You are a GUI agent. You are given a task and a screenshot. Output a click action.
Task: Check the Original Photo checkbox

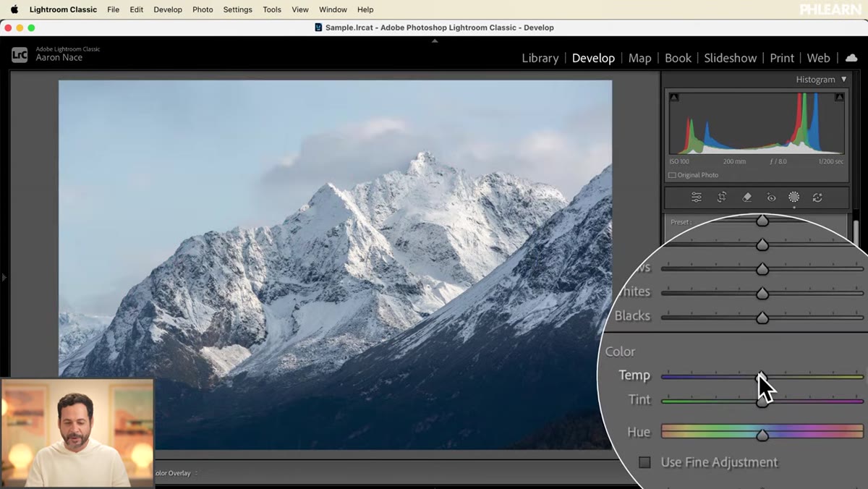(672, 175)
